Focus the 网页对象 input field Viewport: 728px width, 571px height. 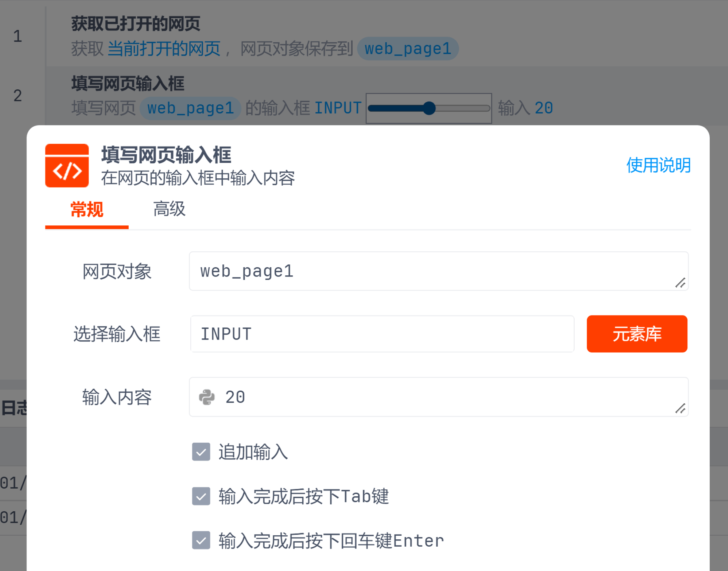click(430, 271)
